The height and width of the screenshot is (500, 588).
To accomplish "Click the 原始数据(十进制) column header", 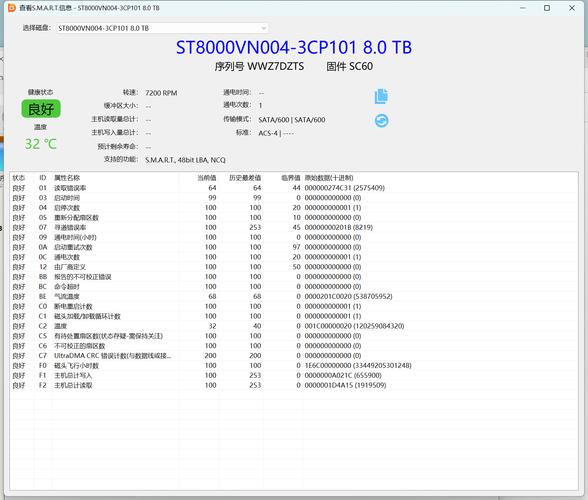I will (x=329, y=178).
